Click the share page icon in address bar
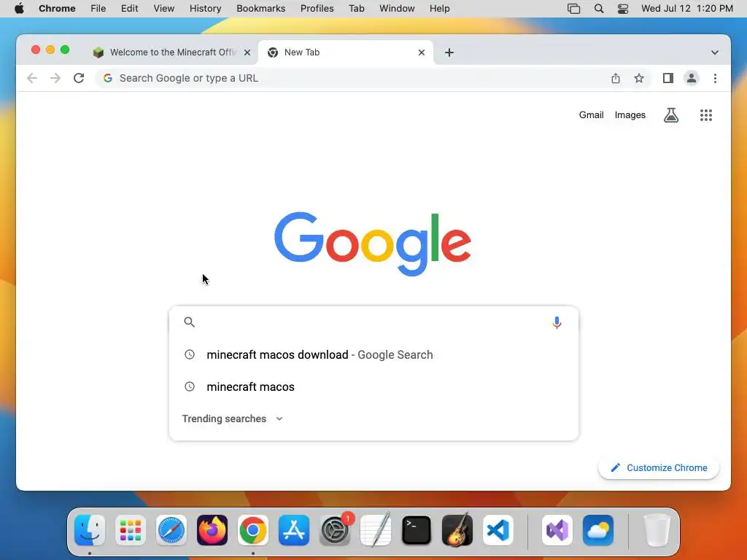 (x=616, y=78)
